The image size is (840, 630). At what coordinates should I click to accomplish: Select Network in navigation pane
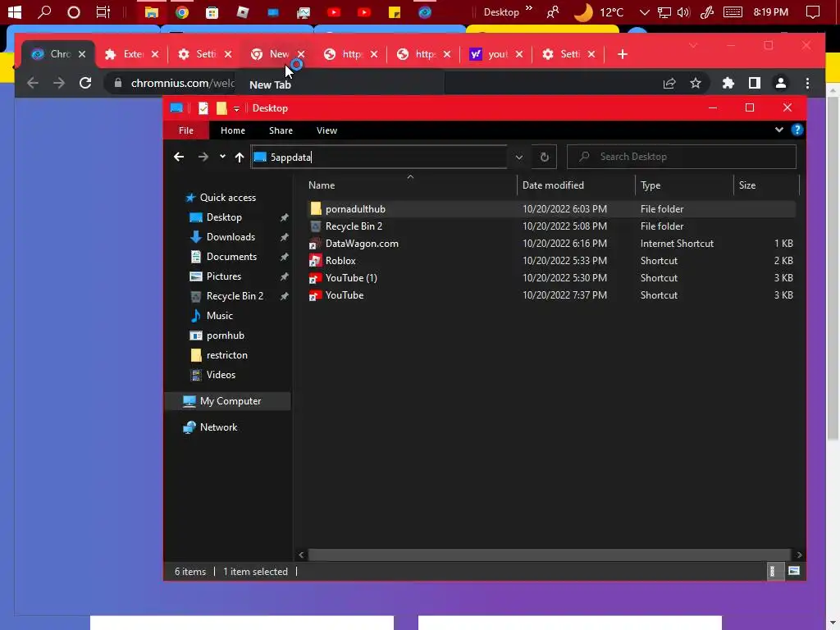218,427
